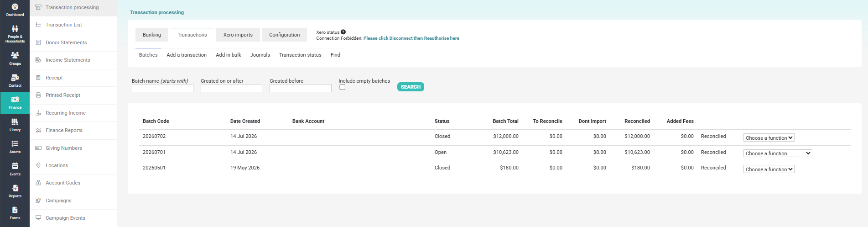Click the Giving Numbers icon
This screenshot has width=868, height=227.
point(38,148)
